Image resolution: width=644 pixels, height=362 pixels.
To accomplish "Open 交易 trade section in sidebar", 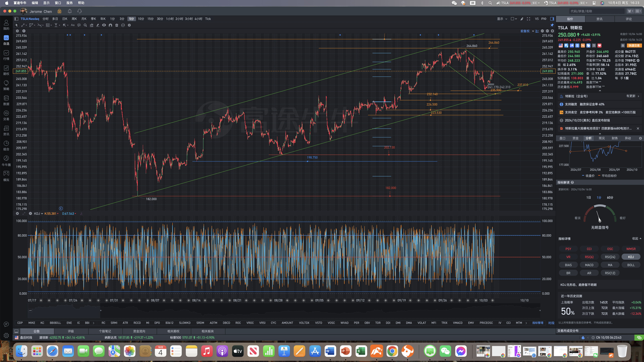I will point(6,115).
